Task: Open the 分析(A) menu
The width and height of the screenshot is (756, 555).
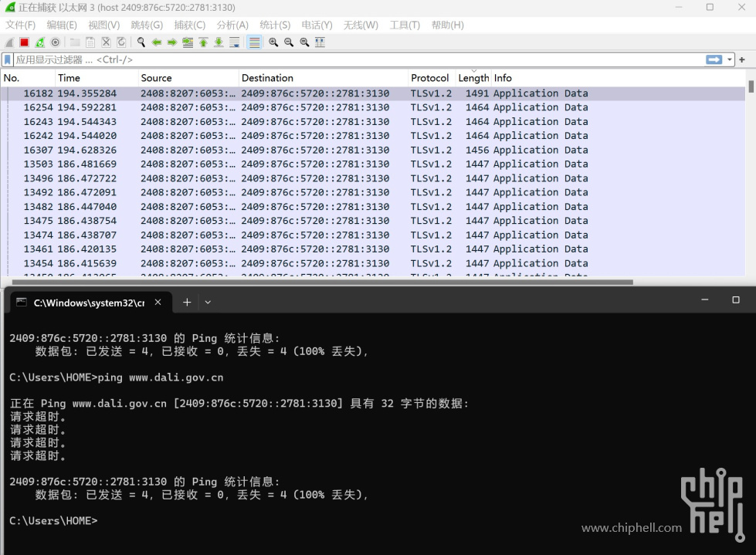Action: pos(233,25)
